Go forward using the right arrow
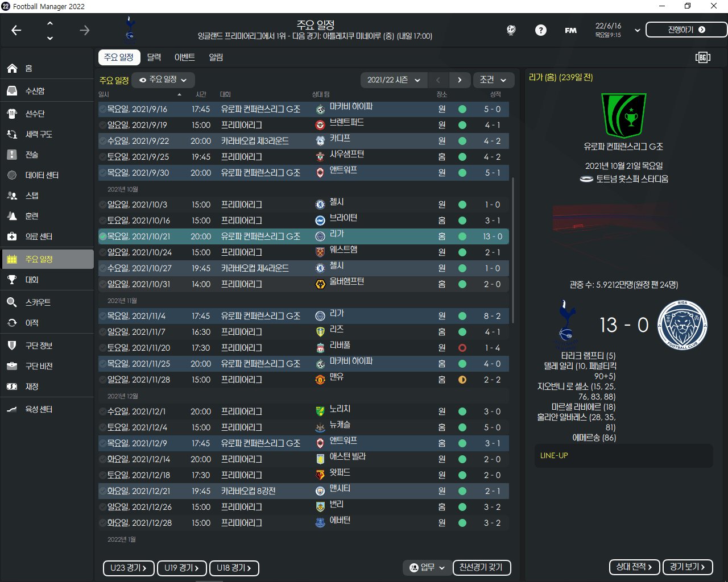The width and height of the screenshot is (728, 582). click(85, 30)
